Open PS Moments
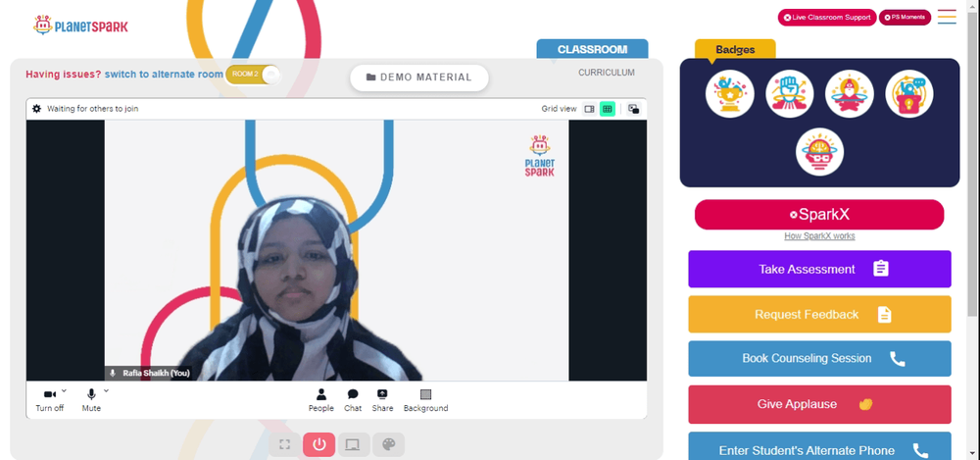 [905, 18]
